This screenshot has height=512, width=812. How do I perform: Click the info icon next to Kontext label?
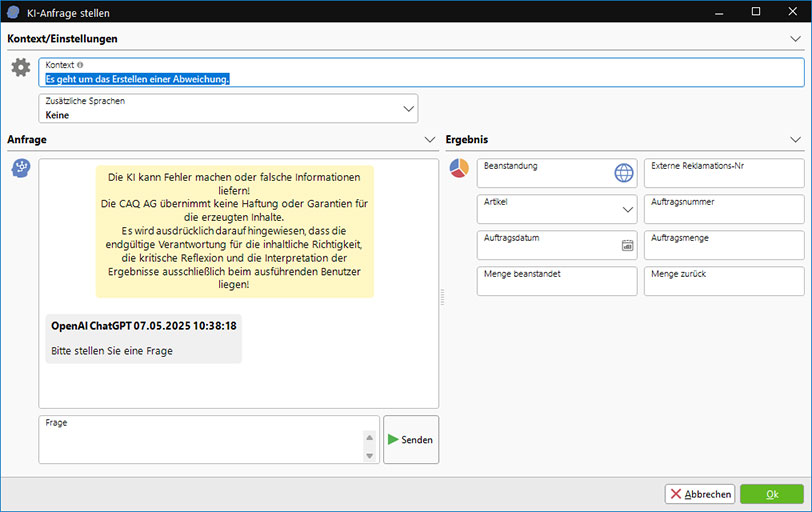[80, 65]
